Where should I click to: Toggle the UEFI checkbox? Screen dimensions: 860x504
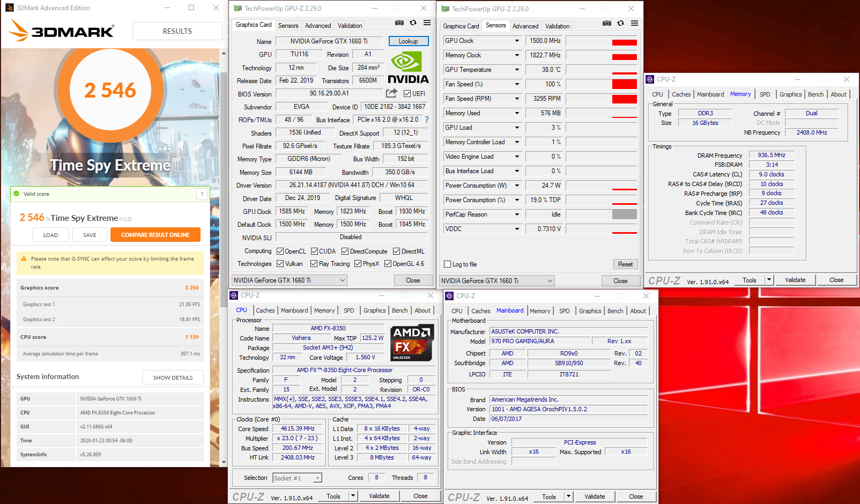pyautogui.click(x=407, y=93)
